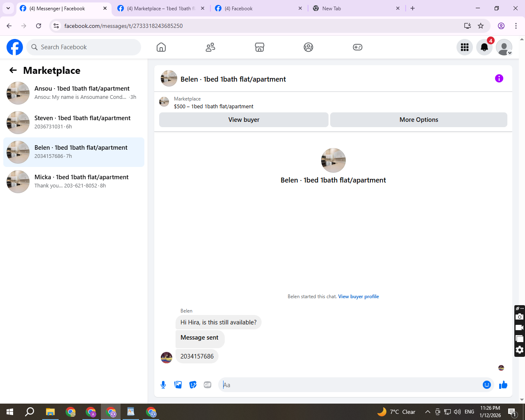Show hidden system tray icons

427,412
